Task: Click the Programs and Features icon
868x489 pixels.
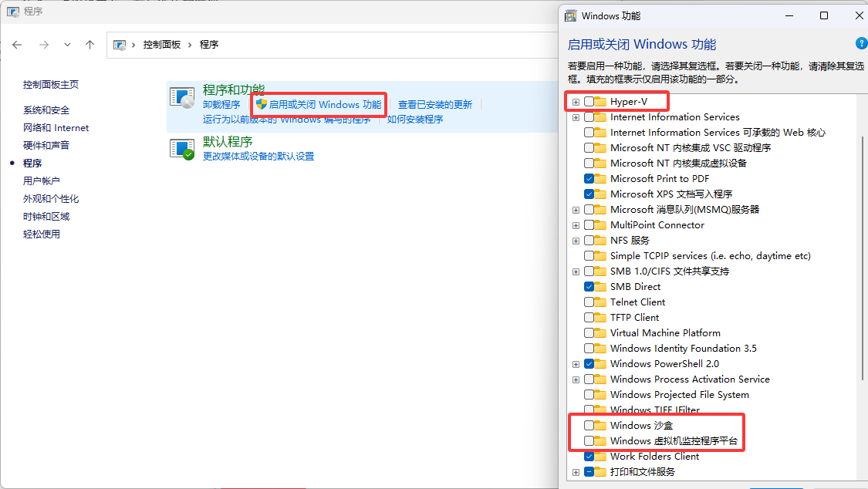Action: click(x=181, y=98)
